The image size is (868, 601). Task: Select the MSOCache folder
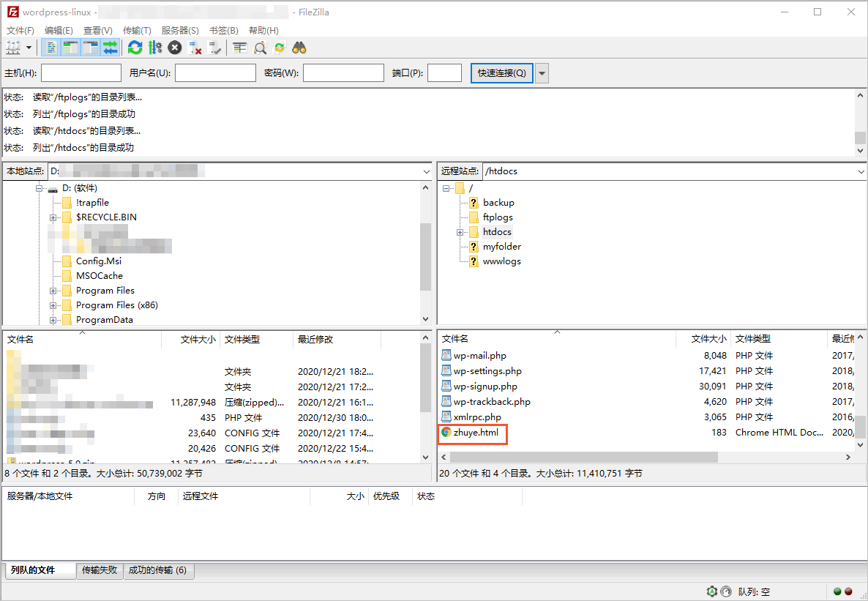[100, 276]
